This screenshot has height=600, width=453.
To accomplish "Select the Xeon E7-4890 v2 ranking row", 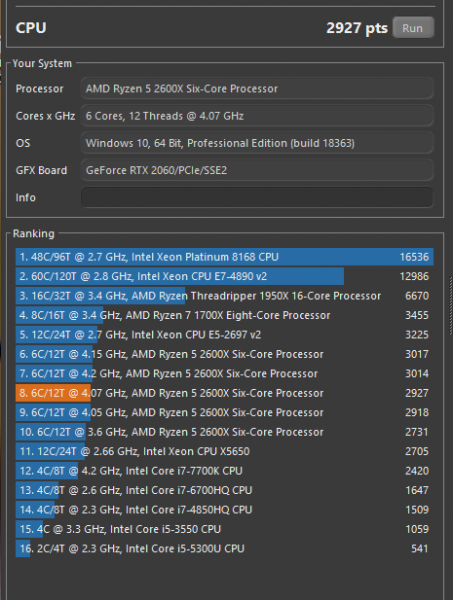I will click(x=225, y=276).
